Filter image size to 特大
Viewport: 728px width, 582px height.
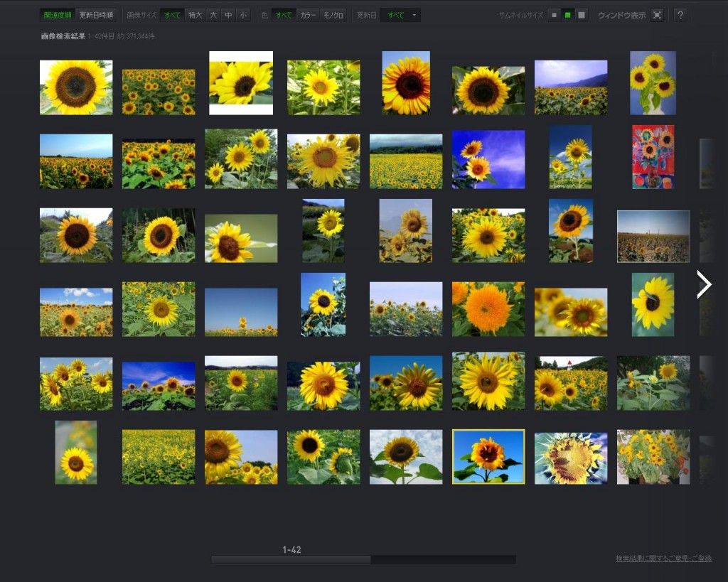pos(196,16)
